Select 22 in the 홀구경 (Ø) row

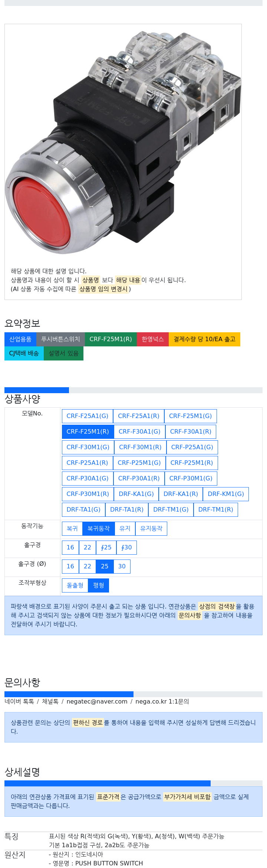click(88, 567)
